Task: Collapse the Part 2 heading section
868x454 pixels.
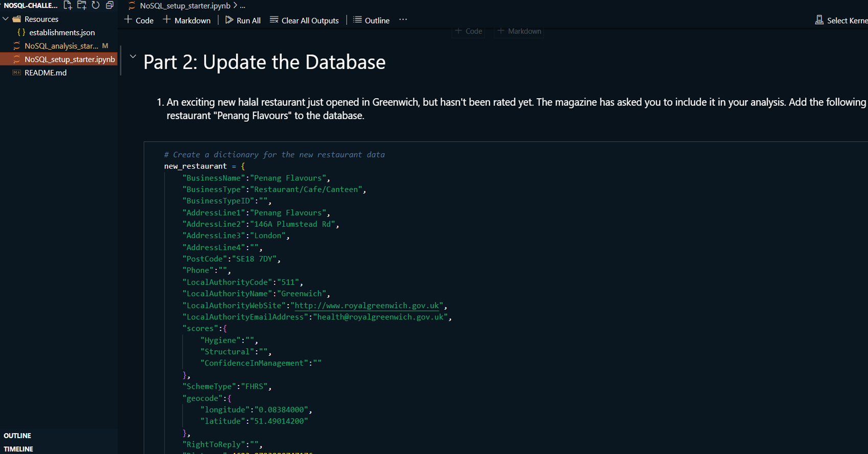Action: (x=133, y=57)
